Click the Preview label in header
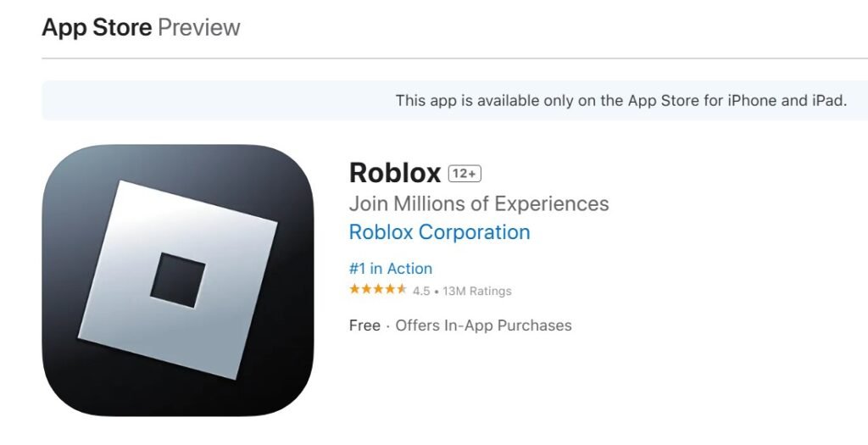 click(199, 27)
